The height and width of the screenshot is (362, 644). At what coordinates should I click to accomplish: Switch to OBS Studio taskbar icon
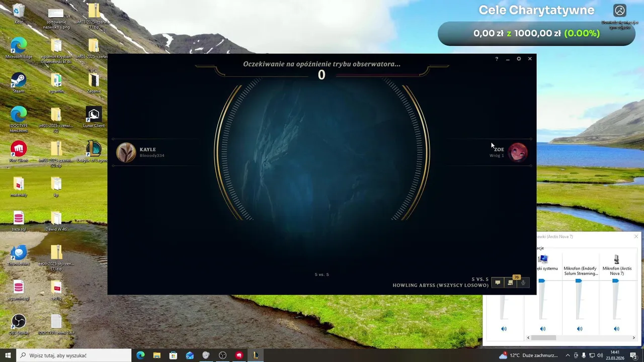pyautogui.click(x=222, y=355)
